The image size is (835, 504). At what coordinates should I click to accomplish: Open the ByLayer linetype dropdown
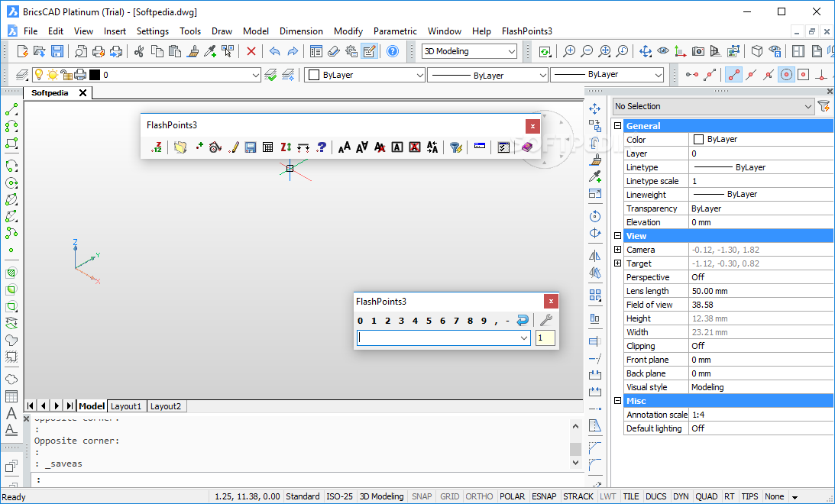click(x=488, y=75)
